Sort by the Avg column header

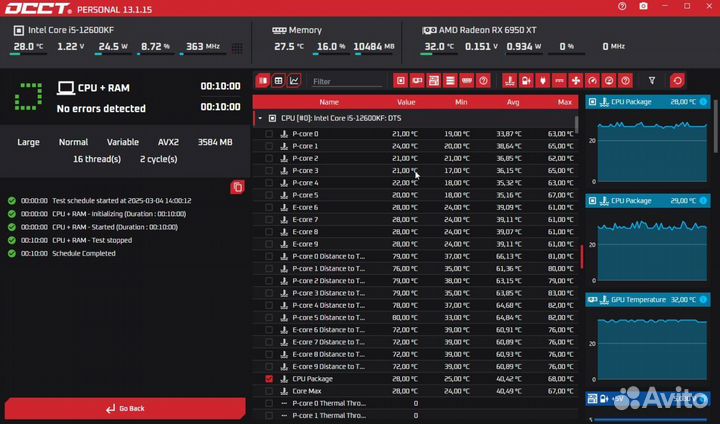click(513, 102)
